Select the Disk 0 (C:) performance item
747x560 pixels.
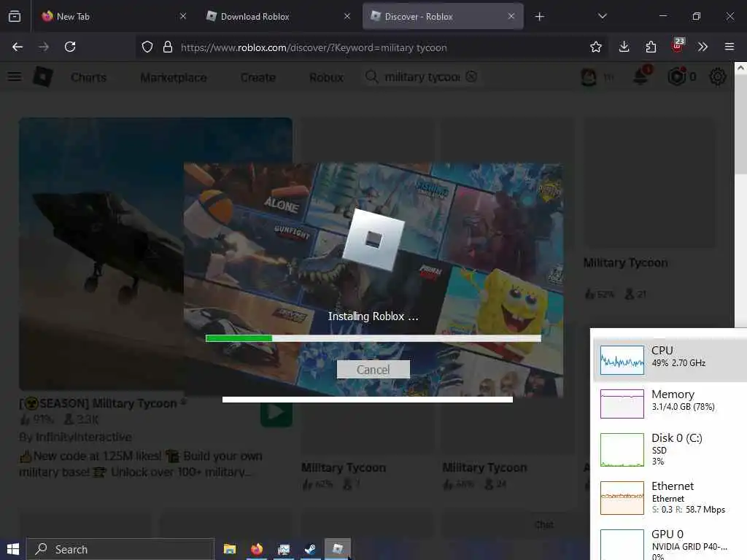670,449
